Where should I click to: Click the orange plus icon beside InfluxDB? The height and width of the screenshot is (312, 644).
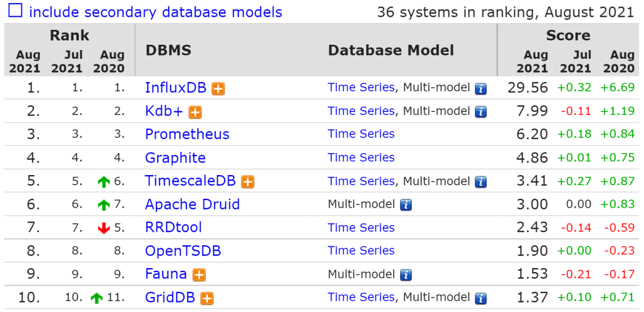(219, 89)
